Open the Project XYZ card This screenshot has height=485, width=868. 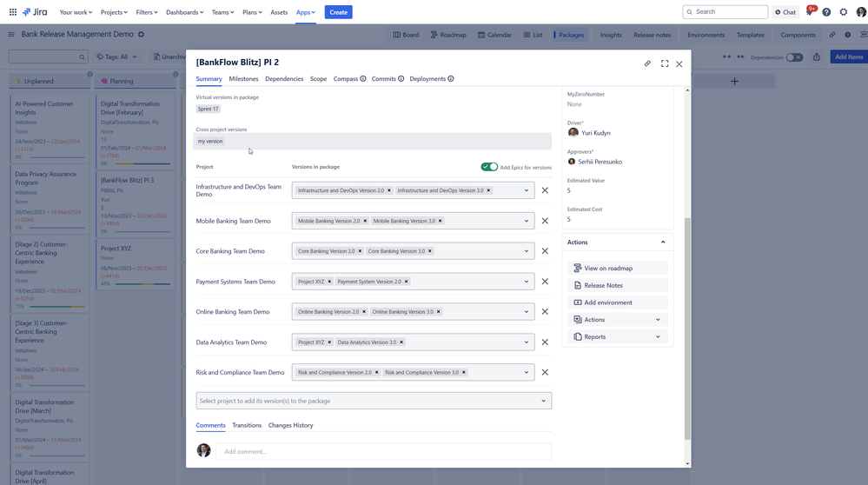(135, 265)
